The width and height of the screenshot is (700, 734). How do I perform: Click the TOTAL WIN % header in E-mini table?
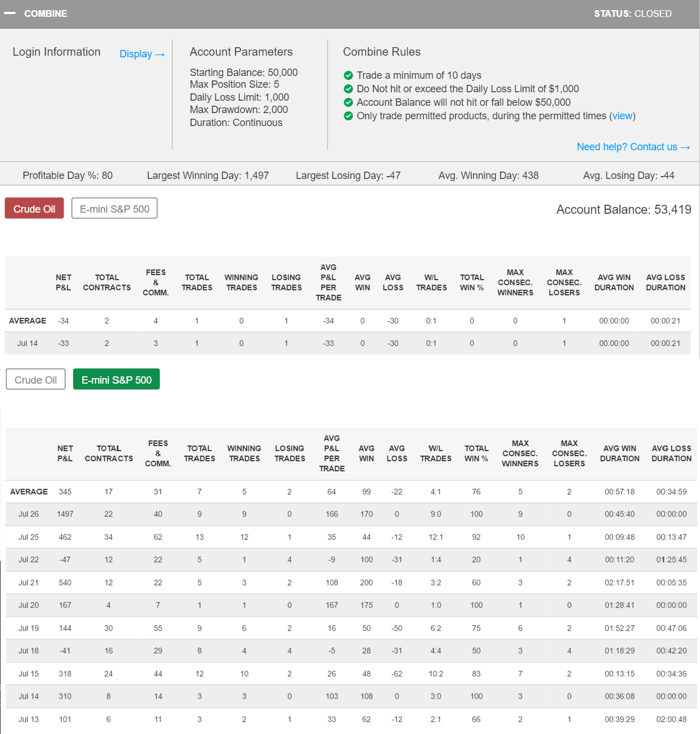[x=476, y=453]
